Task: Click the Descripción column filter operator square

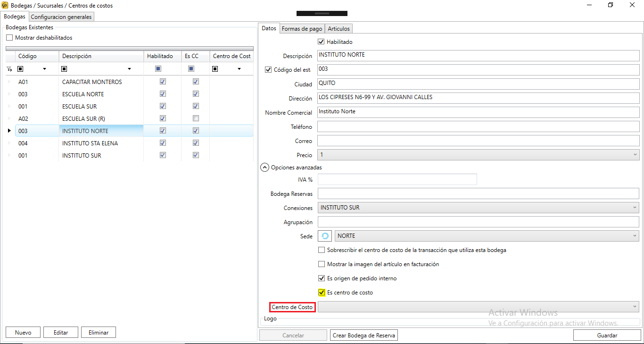Action: tap(64, 69)
